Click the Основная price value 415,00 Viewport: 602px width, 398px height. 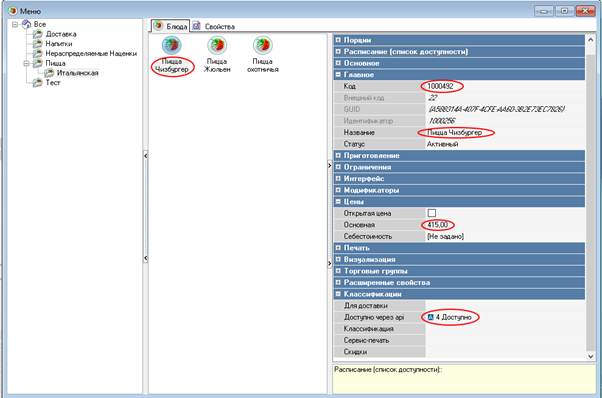pyautogui.click(x=437, y=225)
